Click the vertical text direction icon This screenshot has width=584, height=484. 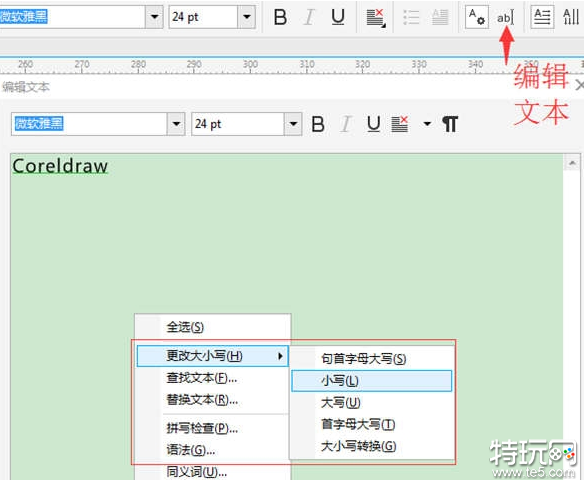[571, 17]
